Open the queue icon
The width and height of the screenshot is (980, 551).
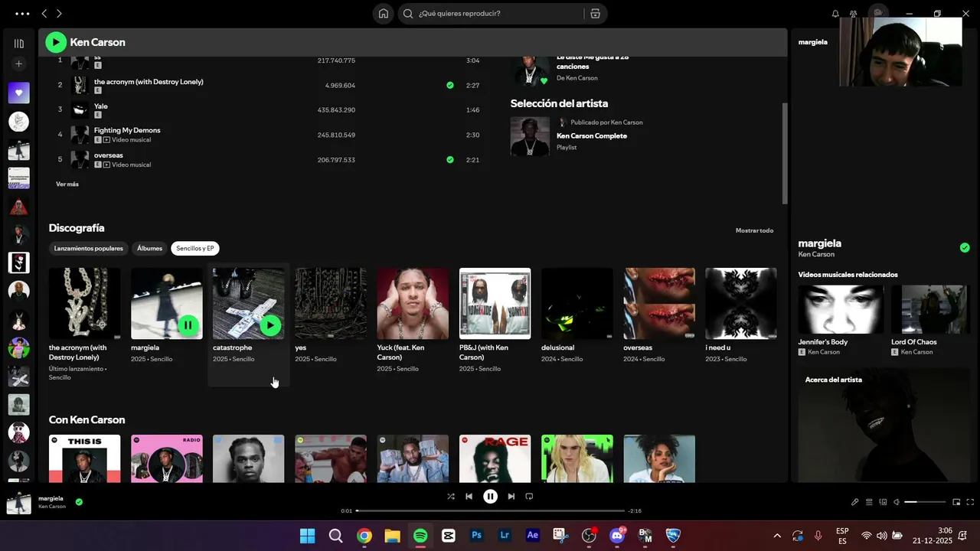[869, 502]
